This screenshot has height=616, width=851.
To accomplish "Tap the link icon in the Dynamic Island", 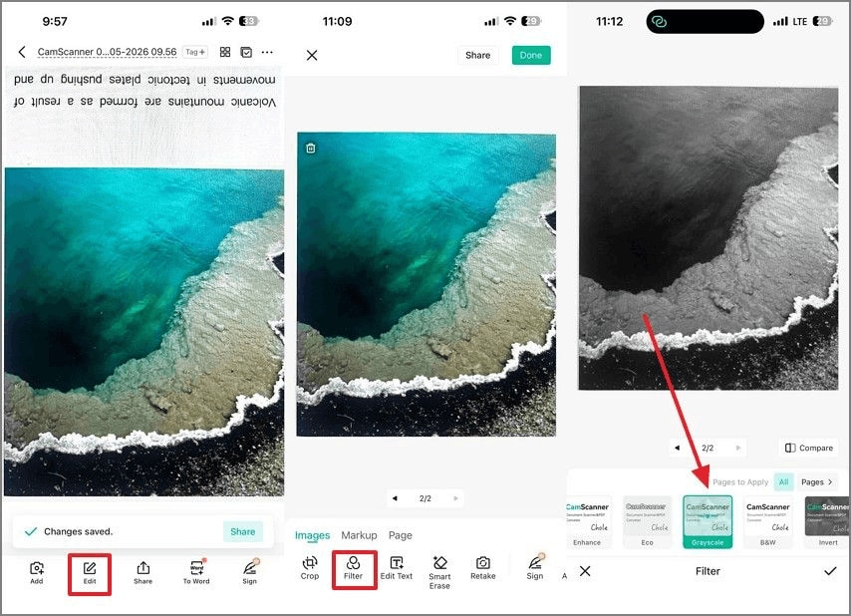I will (659, 22).
